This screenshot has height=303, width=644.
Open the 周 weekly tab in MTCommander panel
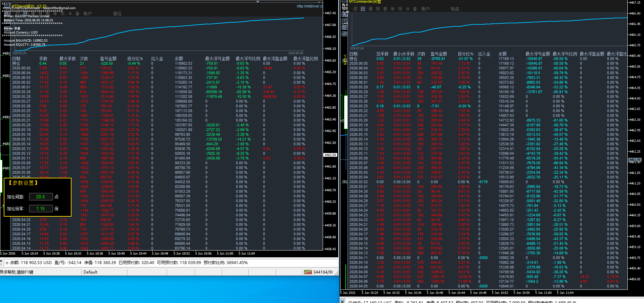click(370, 9)
